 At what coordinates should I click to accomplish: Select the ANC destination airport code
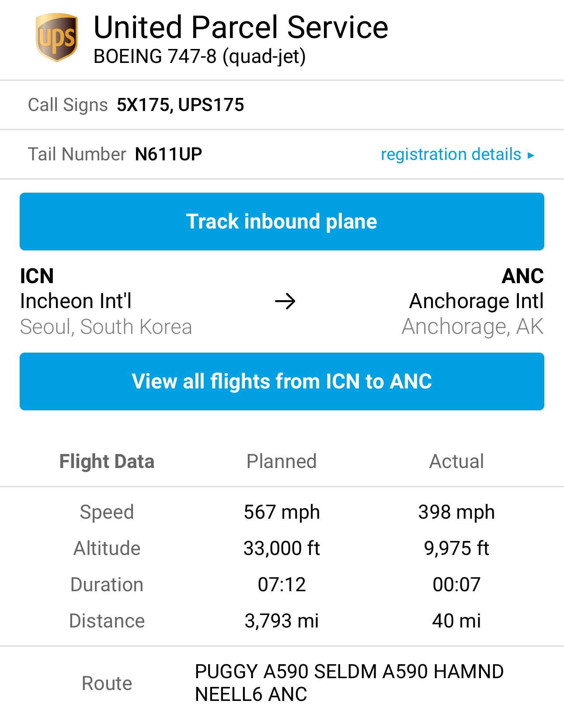[522, 276]
